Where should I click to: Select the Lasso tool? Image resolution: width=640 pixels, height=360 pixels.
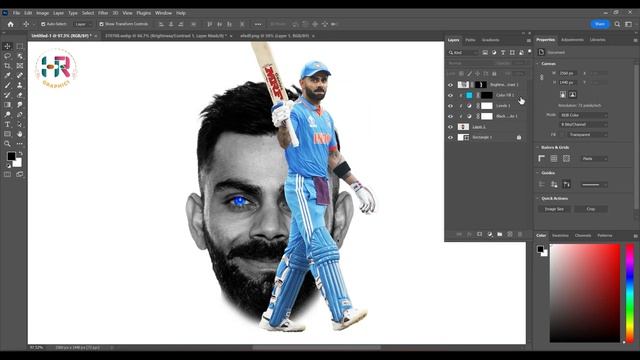tap(7, 56)
